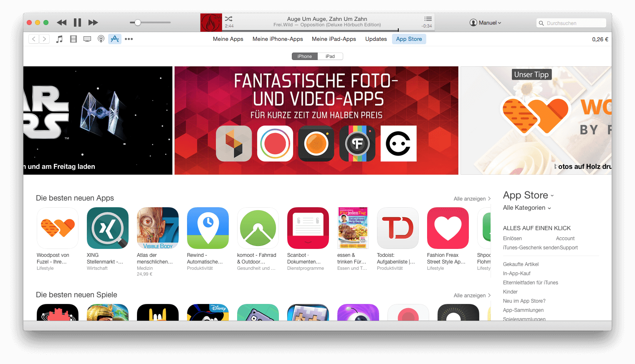Open the komoot app icon

pos(258,228)
